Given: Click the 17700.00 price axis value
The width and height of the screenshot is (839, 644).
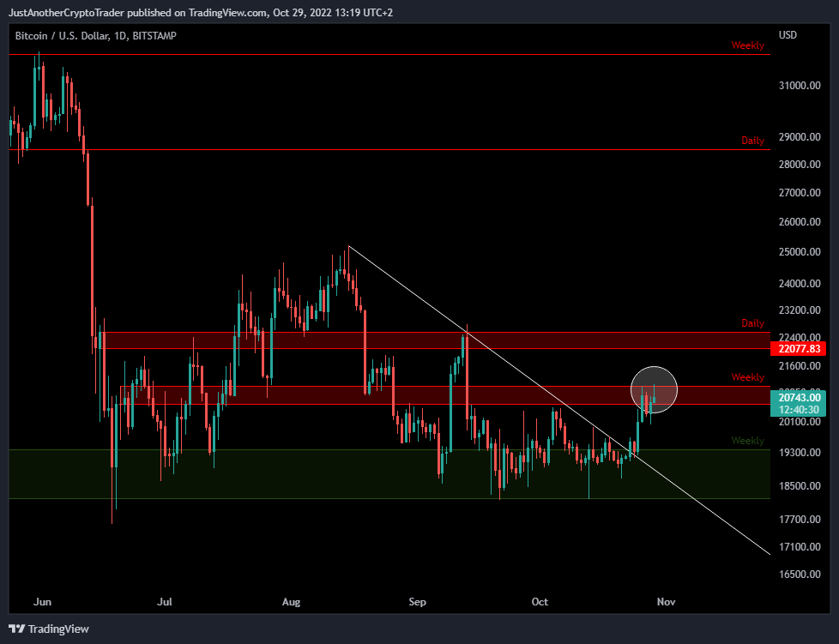Looking at the screenshot, I should [800, 520].
